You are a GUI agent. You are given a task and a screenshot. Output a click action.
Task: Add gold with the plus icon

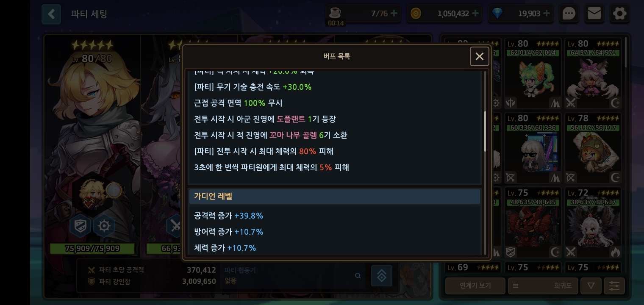(x=475, y=14)
